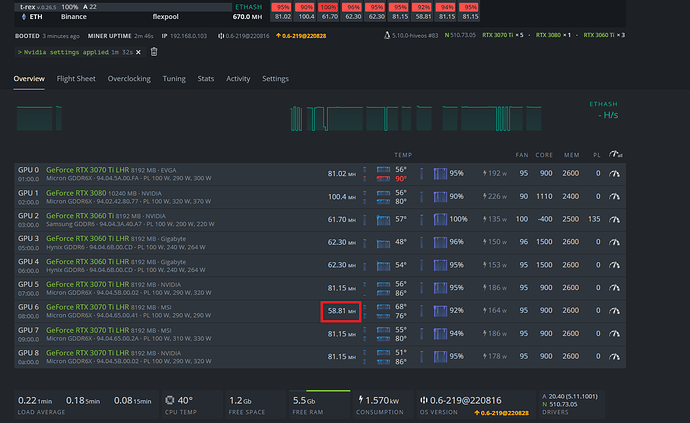
Task: Click the 0.22 1min load average
Action: coord(35,400)
